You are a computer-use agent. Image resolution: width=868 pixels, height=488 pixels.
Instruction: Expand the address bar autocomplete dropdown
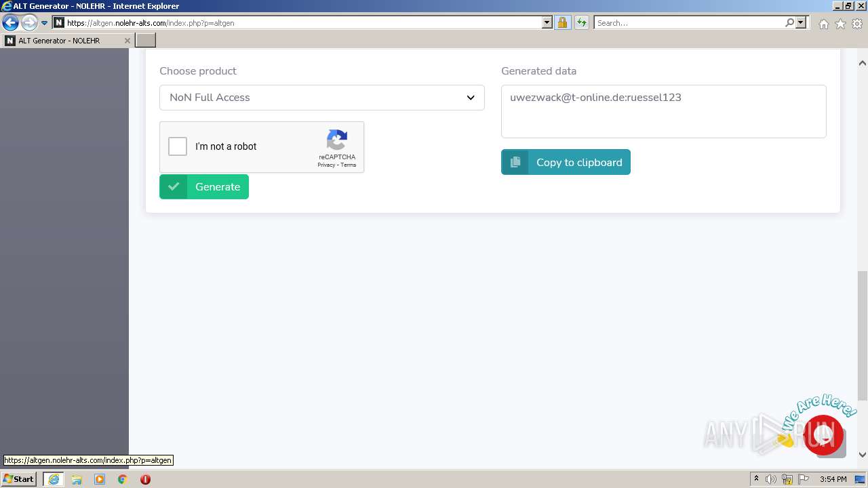point(547,23)
